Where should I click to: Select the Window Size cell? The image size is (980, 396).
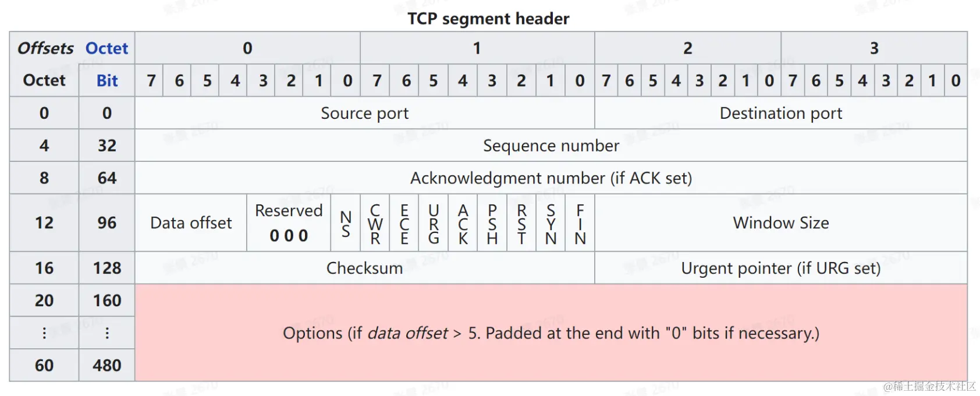(x=780, y=223)
